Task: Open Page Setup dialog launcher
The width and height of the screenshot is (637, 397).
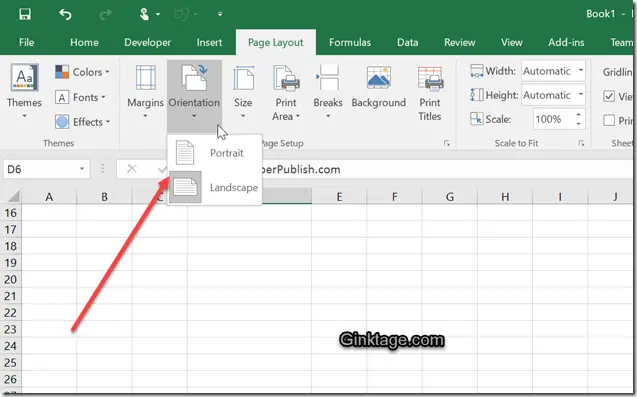Action: point(446,143)
